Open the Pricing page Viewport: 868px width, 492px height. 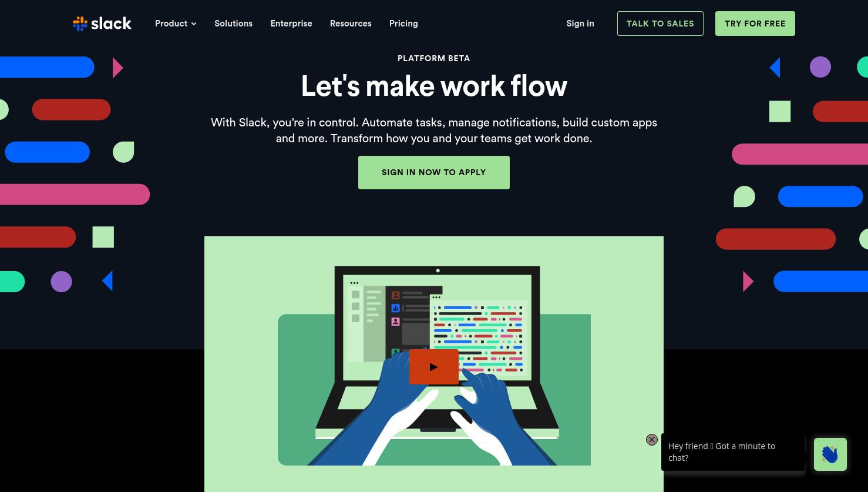click(x=403, y=24)
